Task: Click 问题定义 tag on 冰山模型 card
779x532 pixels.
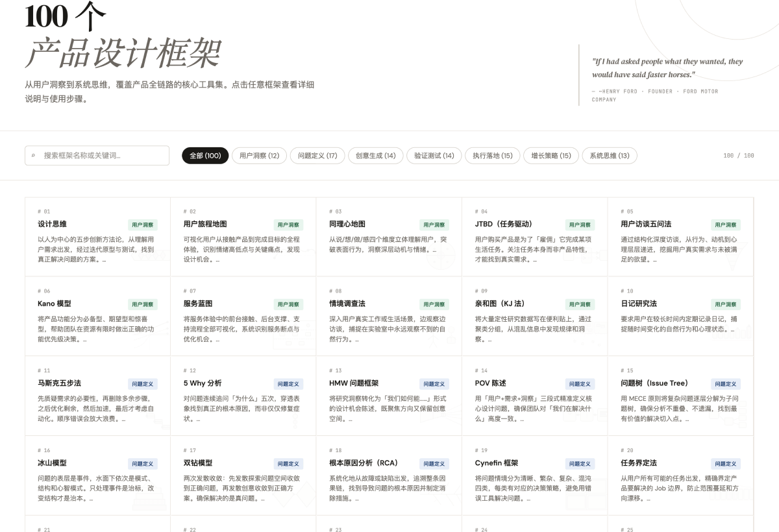Action: coord(142,464)
